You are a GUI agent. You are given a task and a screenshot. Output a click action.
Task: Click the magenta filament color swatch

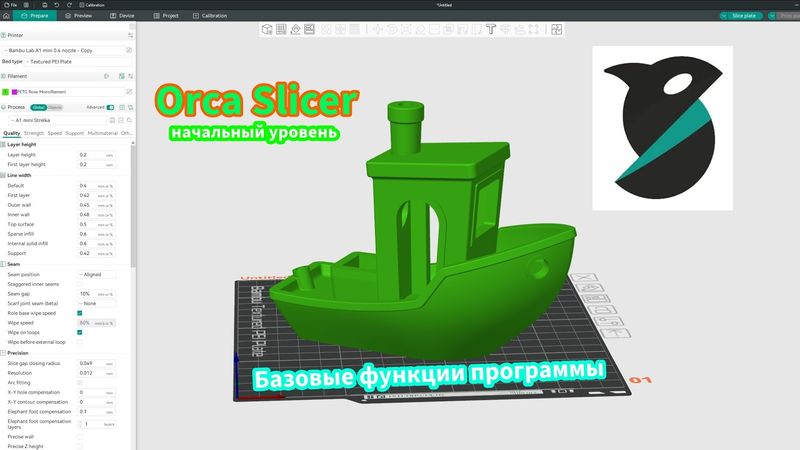[14, 92]
